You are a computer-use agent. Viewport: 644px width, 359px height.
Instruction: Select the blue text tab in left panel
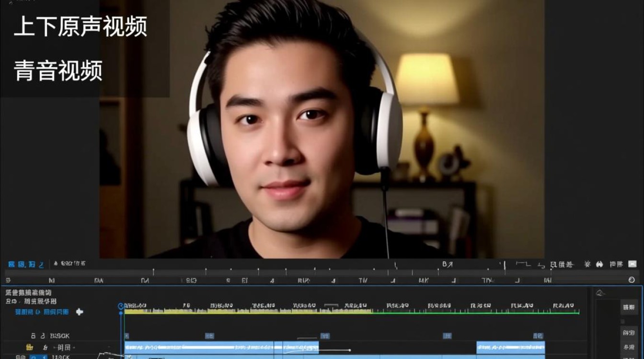[42, 312]
